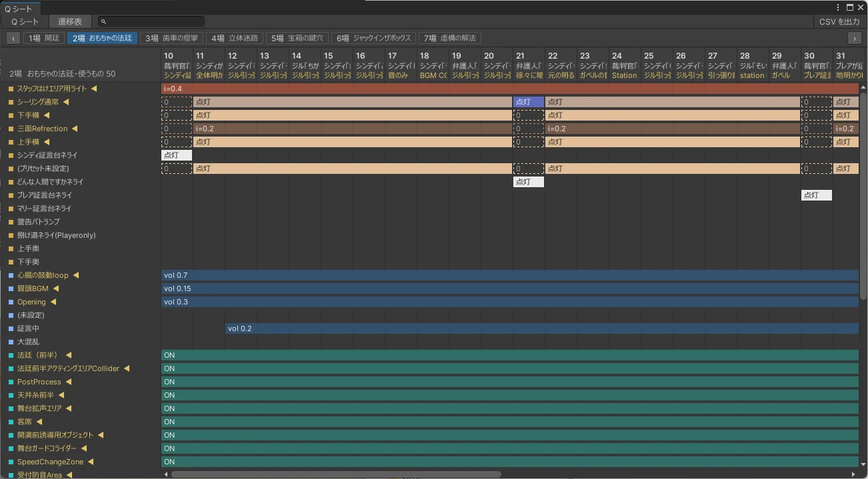Click the orange square icon for 警告パトランプ
Screen dimensions: 868x479
coord(11,222)
